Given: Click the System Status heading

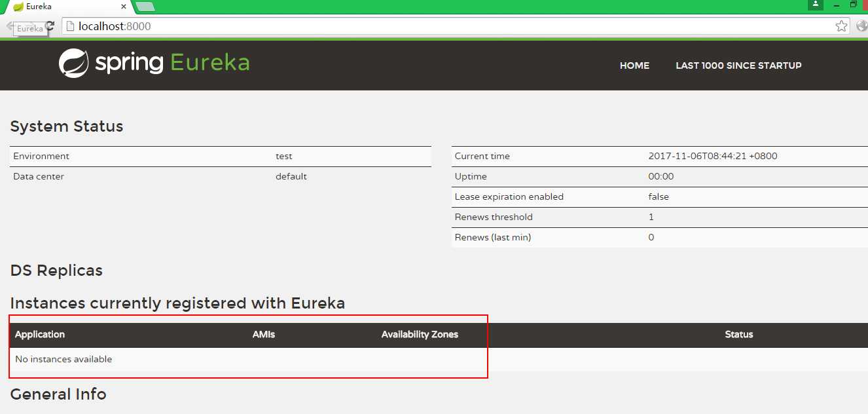Looking at the screenshot, I should (67, 126).
